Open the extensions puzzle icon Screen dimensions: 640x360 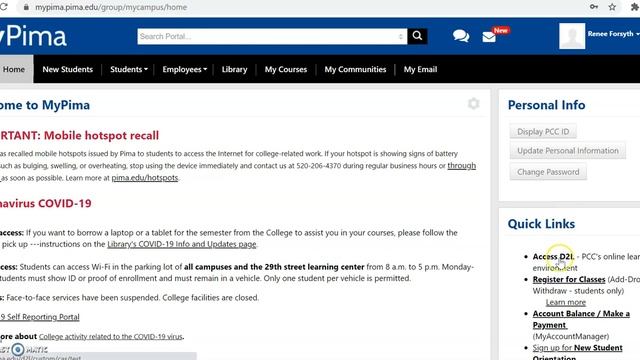(x=635, y=7)
